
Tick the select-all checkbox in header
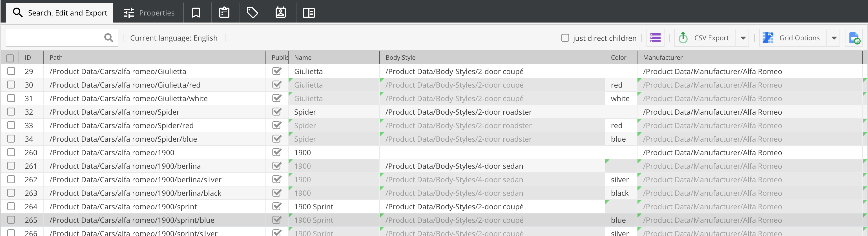(x=10, y=58)
